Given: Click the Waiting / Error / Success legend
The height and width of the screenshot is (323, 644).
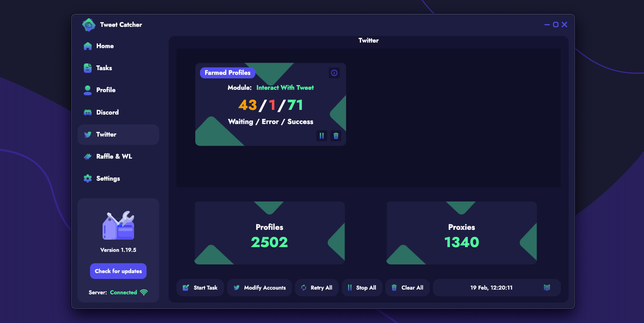Looking at the screenshot, I should point(271,122).
